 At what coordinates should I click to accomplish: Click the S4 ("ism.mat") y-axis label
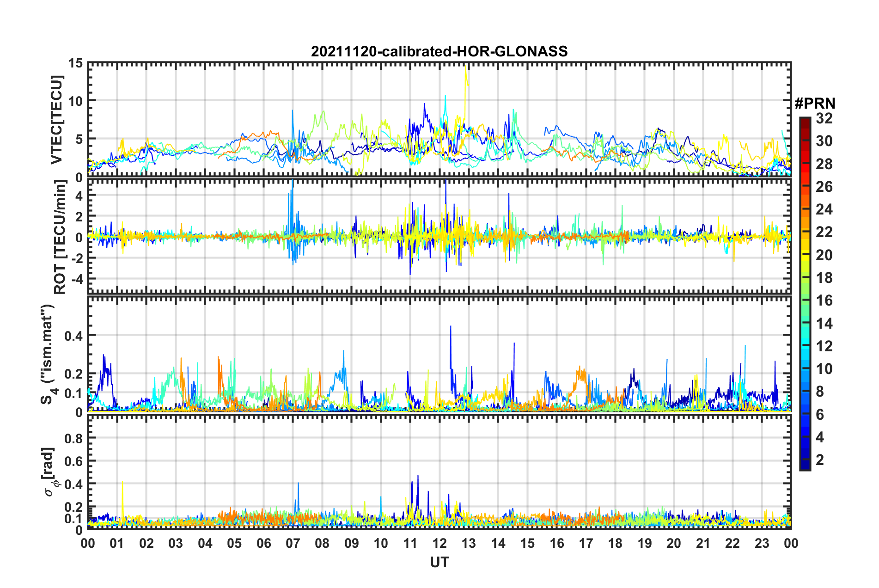click(x=48, y=354)
